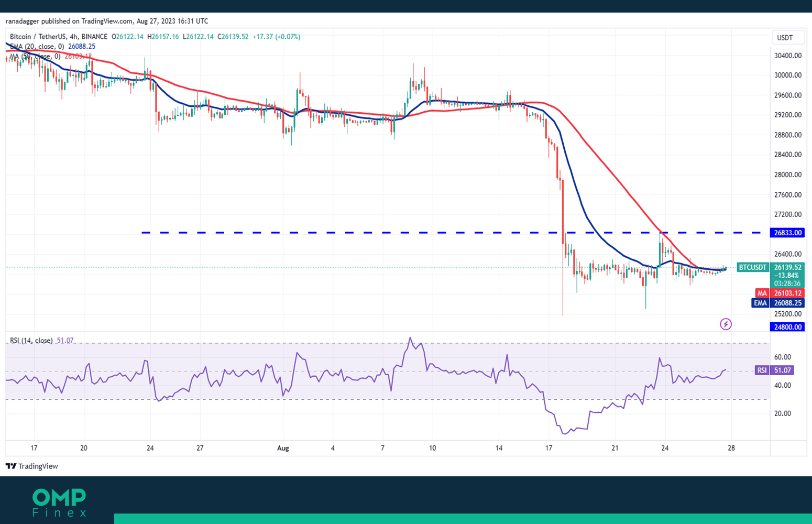Click the 25200.00 price axis label
This screenshot has height=524, width=812.
click(788, 314)
